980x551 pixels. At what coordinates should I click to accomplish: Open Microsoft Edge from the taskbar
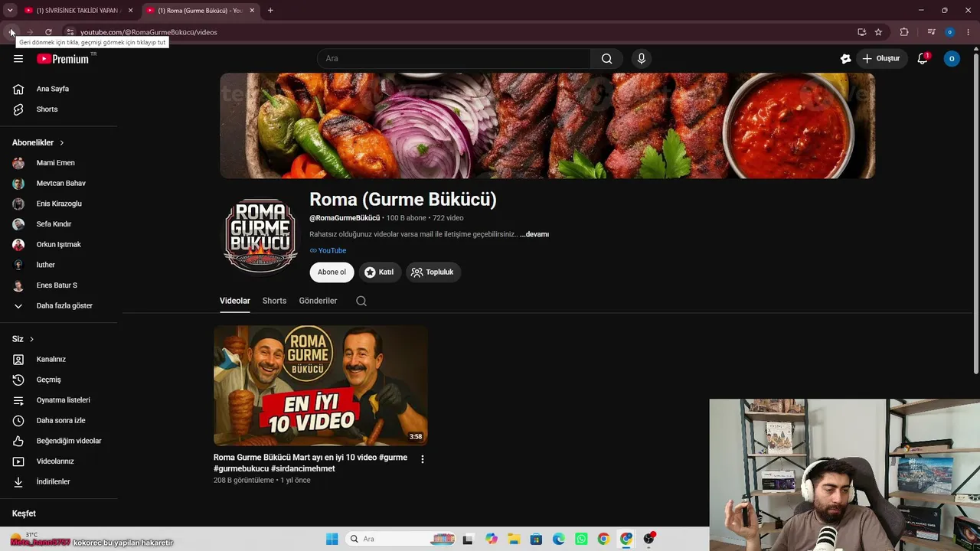click(559, 539)
